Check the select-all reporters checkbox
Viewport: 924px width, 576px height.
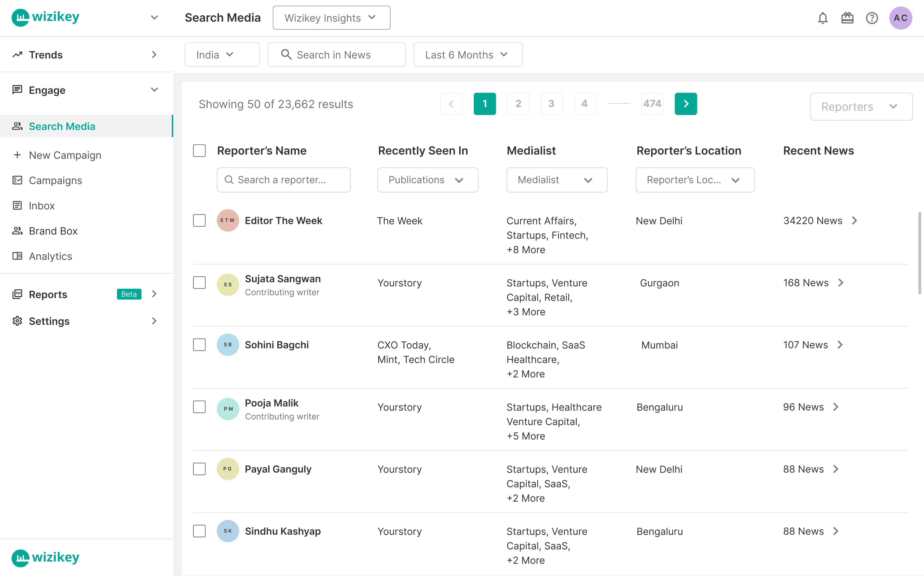tap(199, 150)
